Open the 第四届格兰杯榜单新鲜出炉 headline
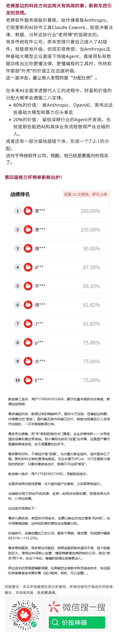119x644 pixels. 34,177
